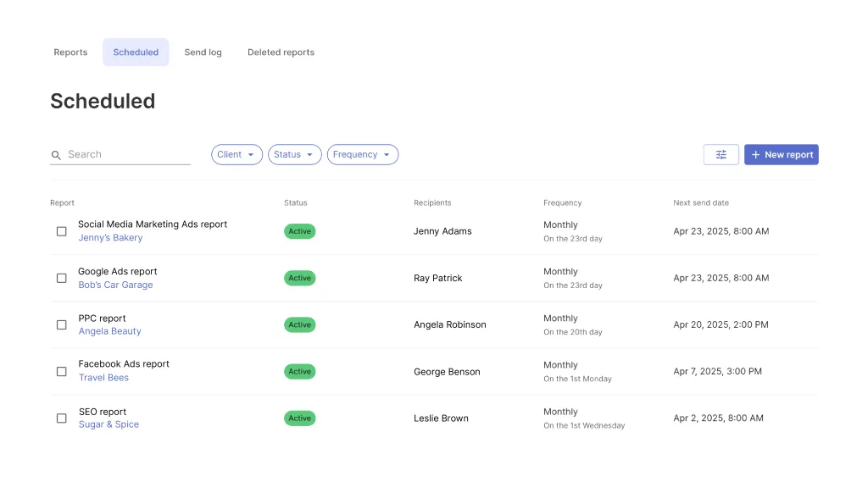Open the Deleted reports tab
Screen dimensions: 868x482
281,52
